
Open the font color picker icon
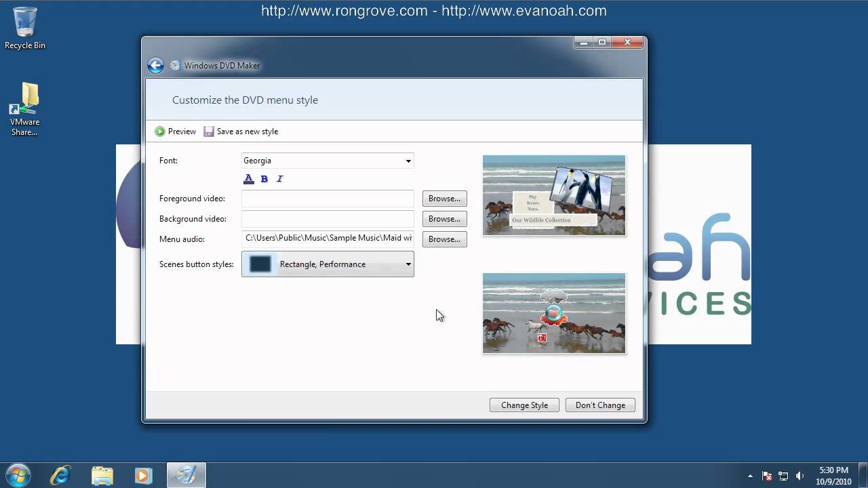pyautogui.click(x=249, y=179)
